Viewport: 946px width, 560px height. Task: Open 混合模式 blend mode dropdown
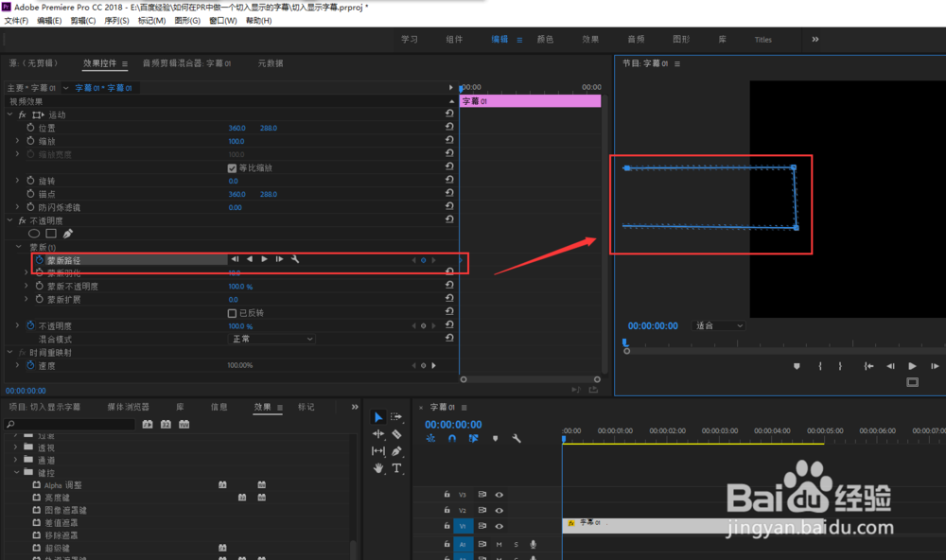coord(272,340)
